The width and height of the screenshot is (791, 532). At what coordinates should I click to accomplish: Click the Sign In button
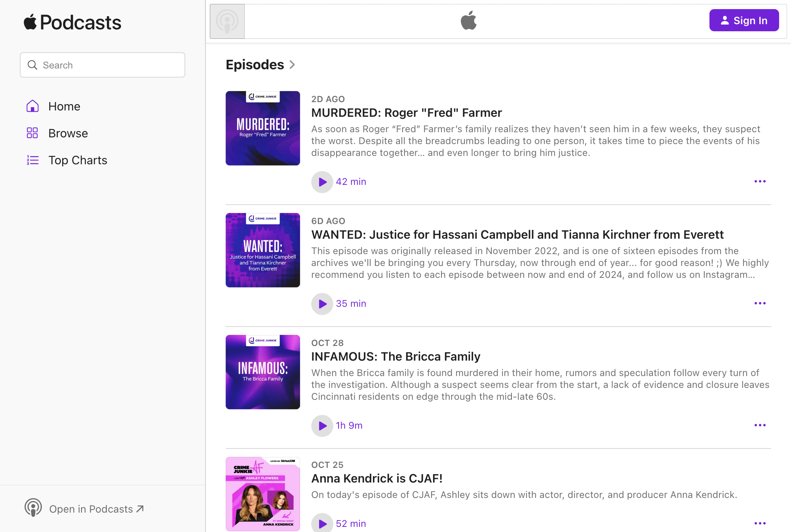pos(744,20)
